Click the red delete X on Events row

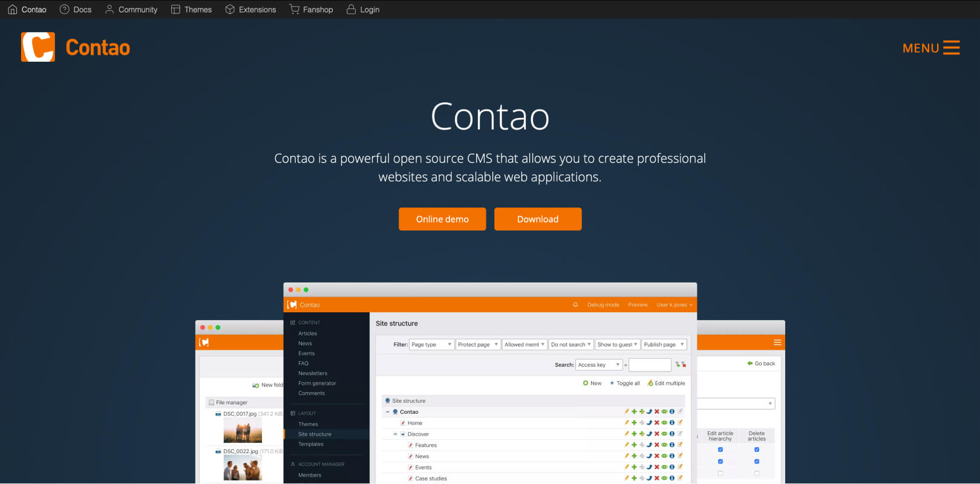(656, 467)
